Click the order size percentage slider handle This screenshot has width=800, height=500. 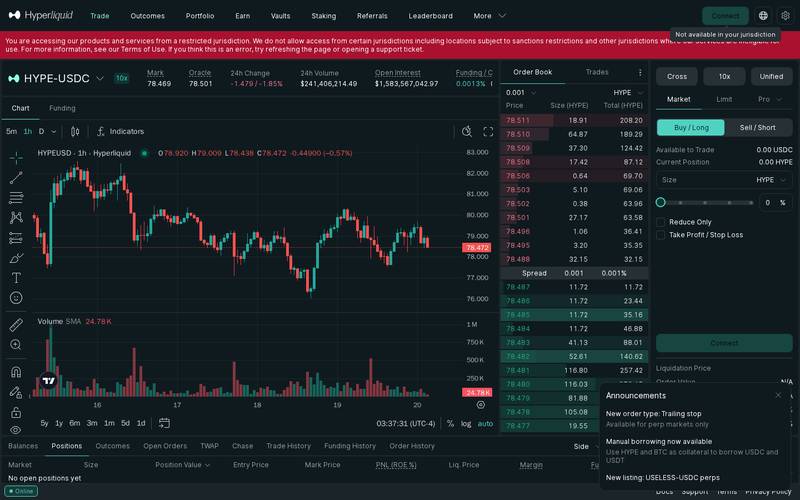click(x=660, y=203)
